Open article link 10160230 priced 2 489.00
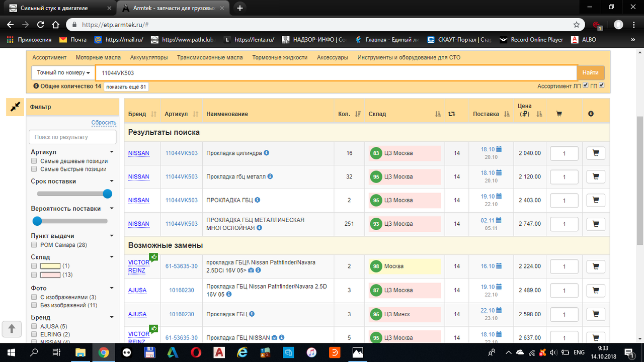This screenshot has width=644, height=362. coord(182,291)
